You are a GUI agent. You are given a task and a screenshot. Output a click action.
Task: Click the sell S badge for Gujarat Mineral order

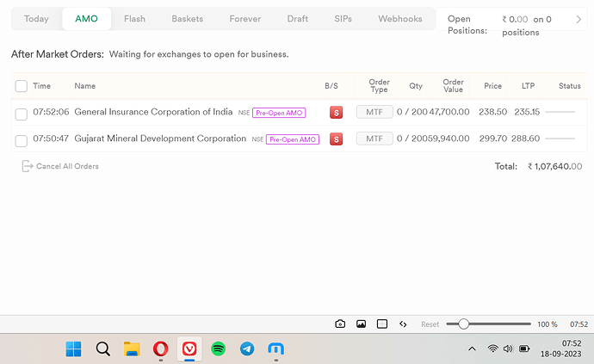tap(336, 139)
